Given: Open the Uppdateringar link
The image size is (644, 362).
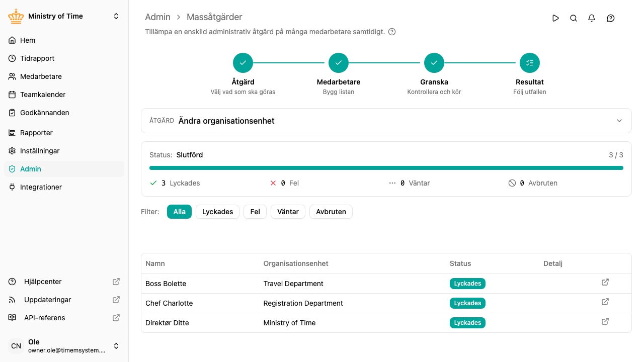Looking at the screenshot, I should click(x=64, y=300).
